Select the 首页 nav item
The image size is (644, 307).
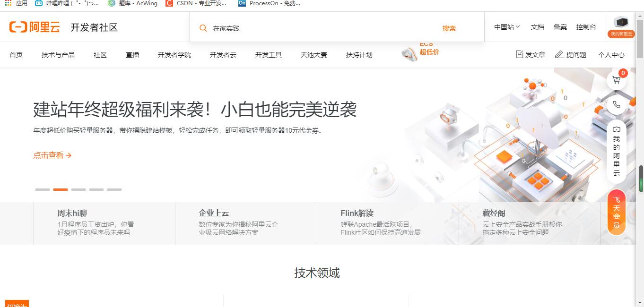(16, 55)
